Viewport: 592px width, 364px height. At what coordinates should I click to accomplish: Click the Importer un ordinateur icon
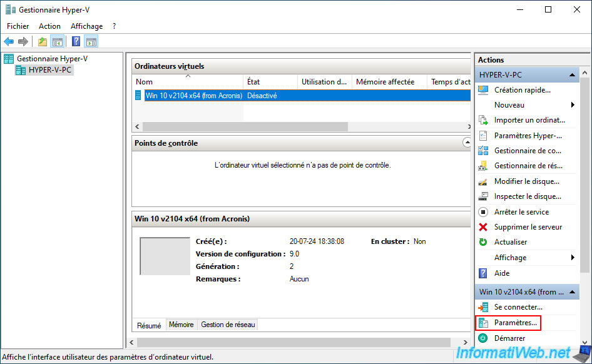(483, 120)
